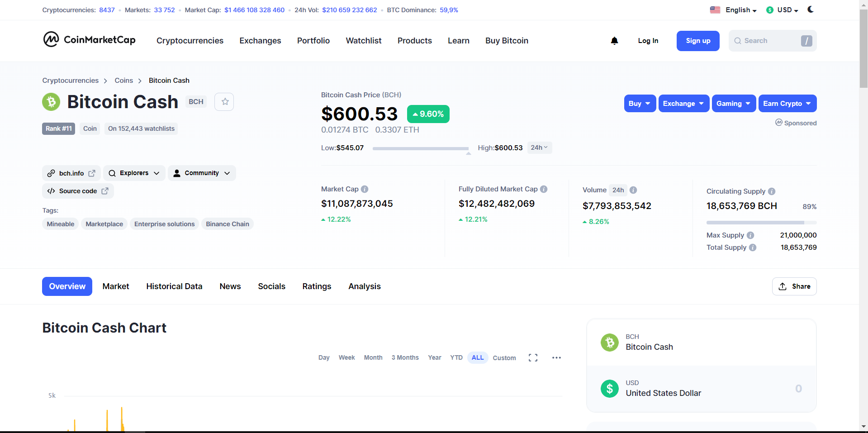Click Circulating Supply info icon
Image resolution: width=868 pixels, height=433 pixels.
[x=772, y=191]
